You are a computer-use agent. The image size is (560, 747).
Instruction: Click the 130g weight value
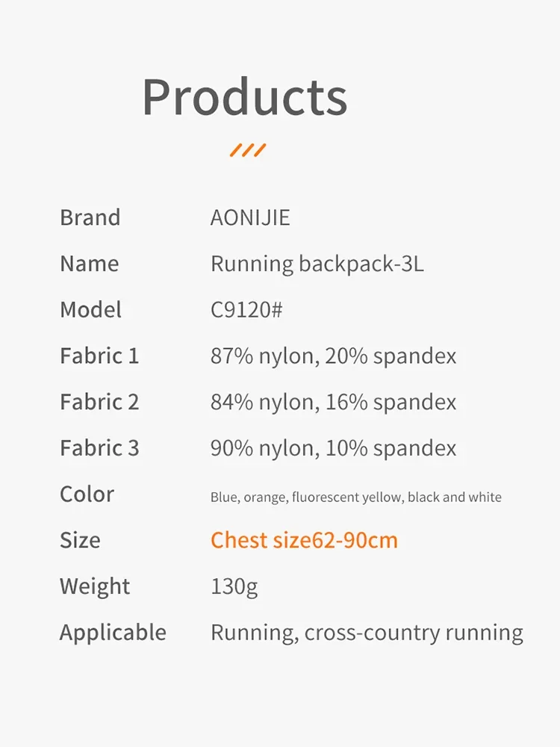(x=234, y=586)
